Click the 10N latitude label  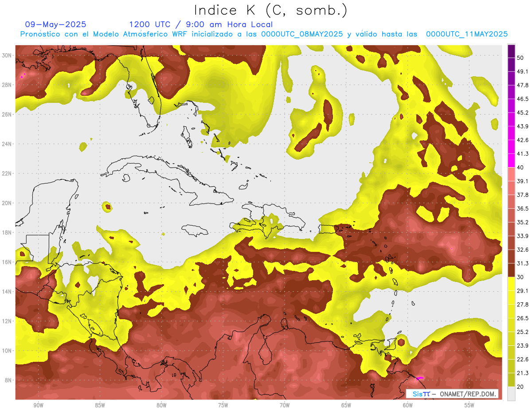click(8, 350)
